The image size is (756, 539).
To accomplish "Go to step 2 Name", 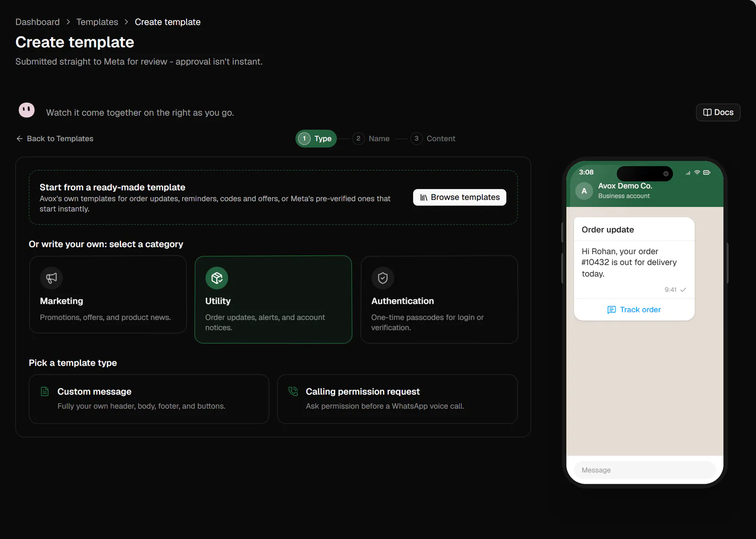I will [371, 138].
